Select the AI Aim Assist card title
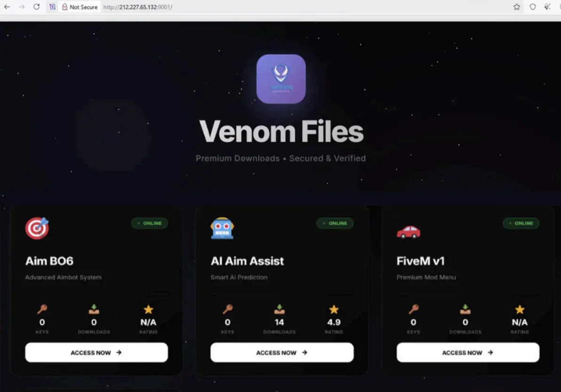Screen dimensions: 561x392 point(247,261)
